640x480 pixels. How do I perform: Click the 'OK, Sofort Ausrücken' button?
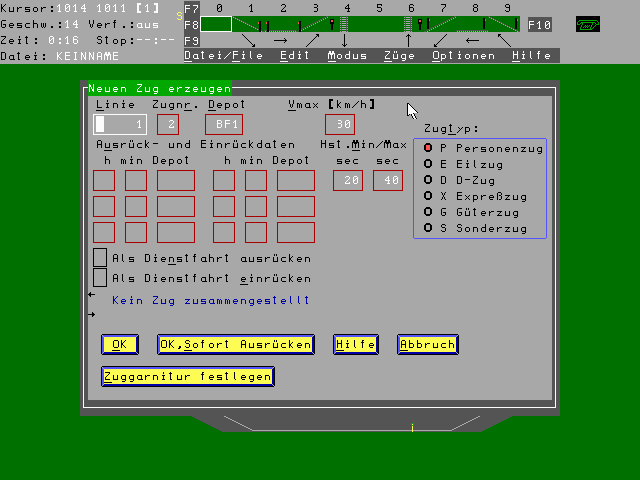(x=235, y=344)
